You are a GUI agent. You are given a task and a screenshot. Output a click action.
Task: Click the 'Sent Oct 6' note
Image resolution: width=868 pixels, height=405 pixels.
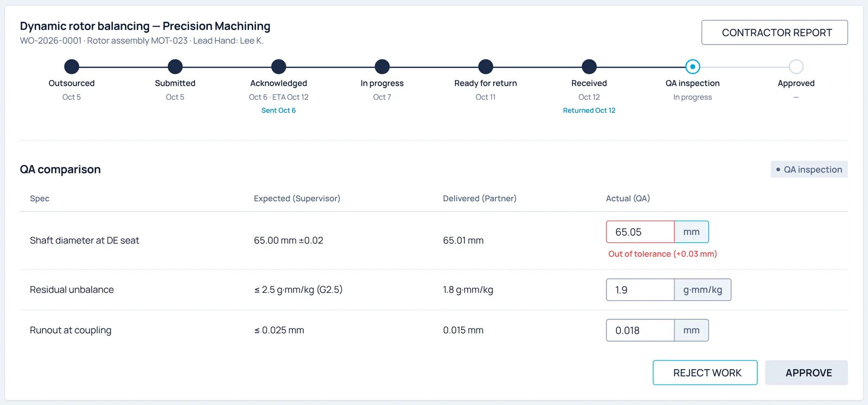click(x=278, y=110)
